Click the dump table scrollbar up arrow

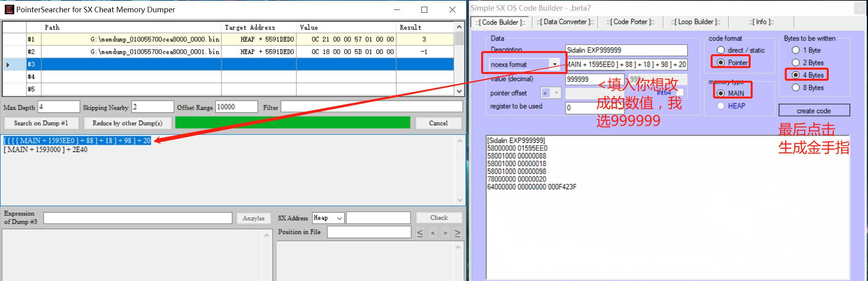pos(459,27)
